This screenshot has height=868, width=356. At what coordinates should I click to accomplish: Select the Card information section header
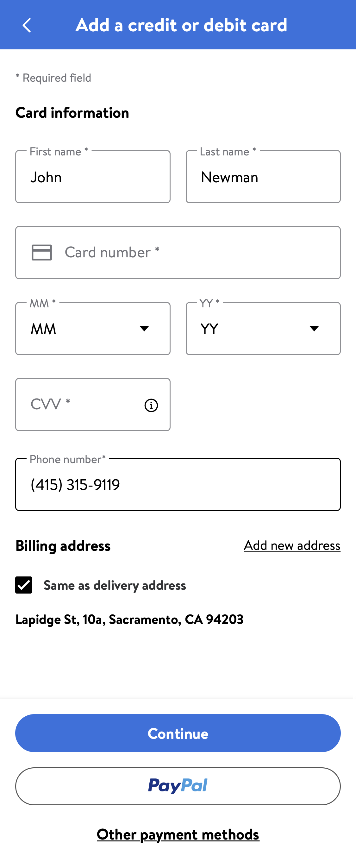[72, 113]
